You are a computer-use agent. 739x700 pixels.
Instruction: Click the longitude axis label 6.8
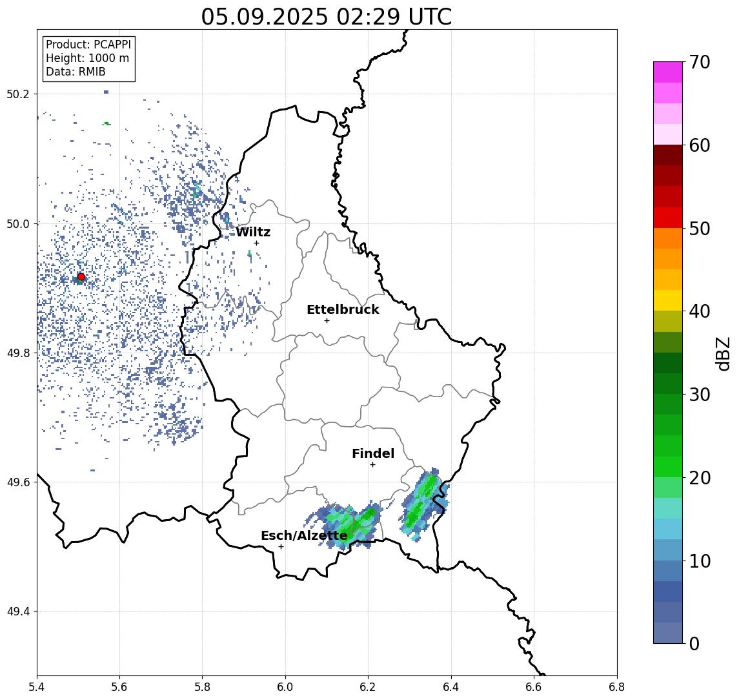[x=617, y=687]
